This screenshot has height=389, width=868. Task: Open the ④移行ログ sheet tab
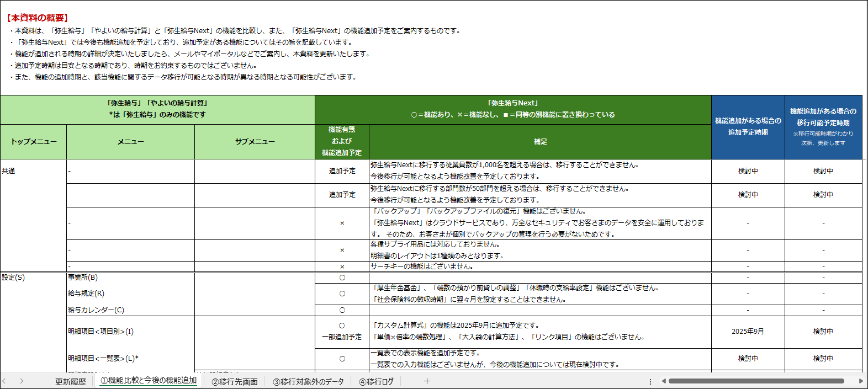(x=377, y=381)
